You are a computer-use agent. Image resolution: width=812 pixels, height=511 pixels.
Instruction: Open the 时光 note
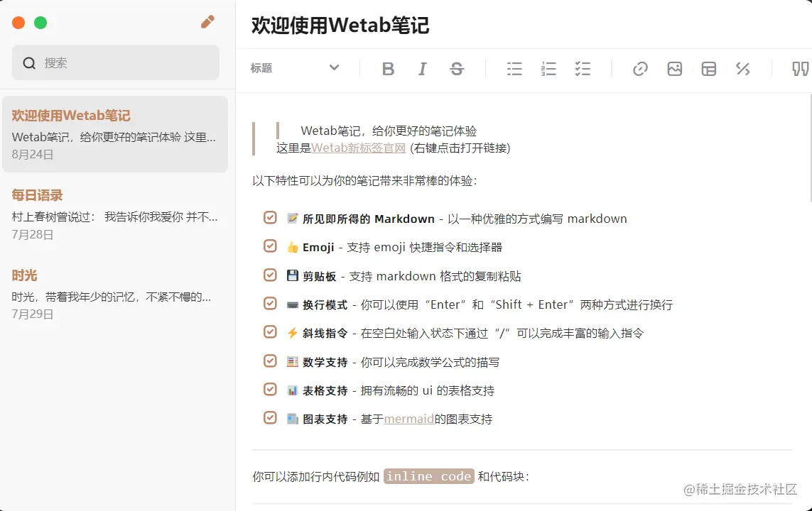click(x=115, y=295)
